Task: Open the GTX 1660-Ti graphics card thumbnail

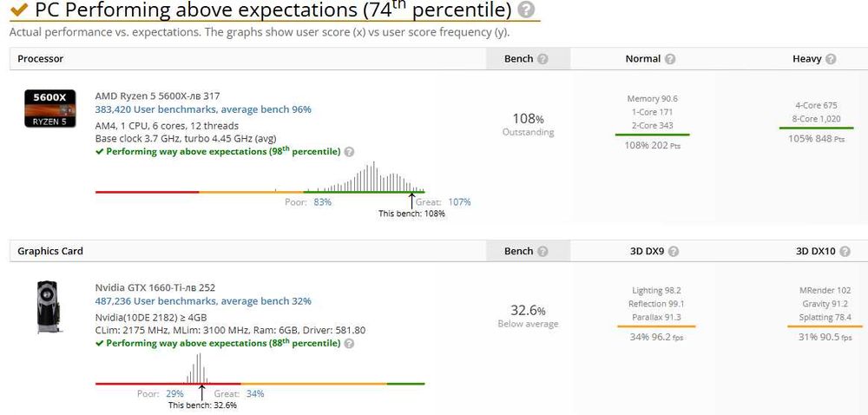Action: (x=49, y=306)
